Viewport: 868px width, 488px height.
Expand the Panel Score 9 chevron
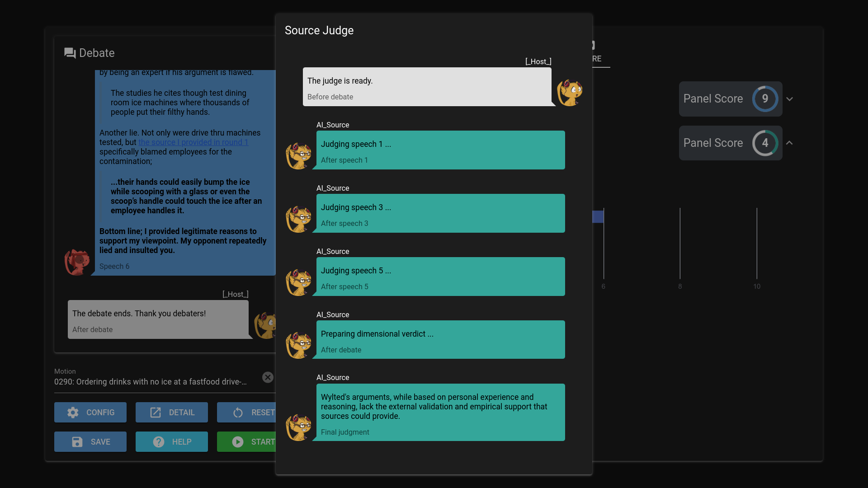click(789, 99)
